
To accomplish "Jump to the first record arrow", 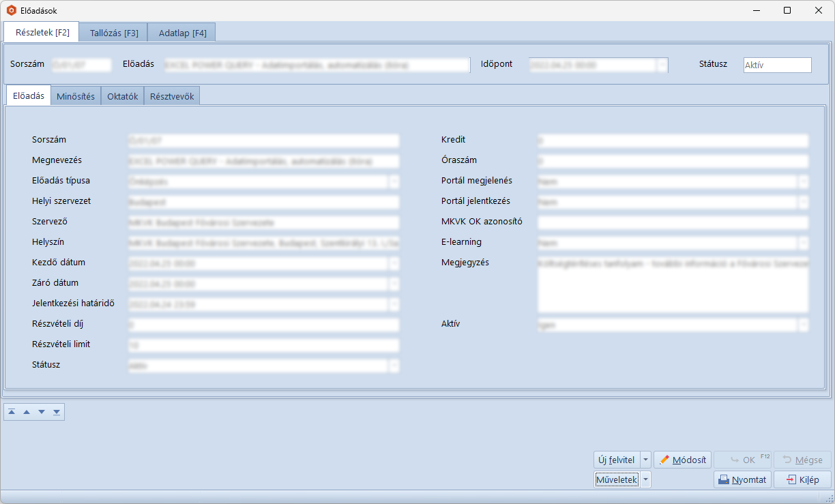I will 12,412.
